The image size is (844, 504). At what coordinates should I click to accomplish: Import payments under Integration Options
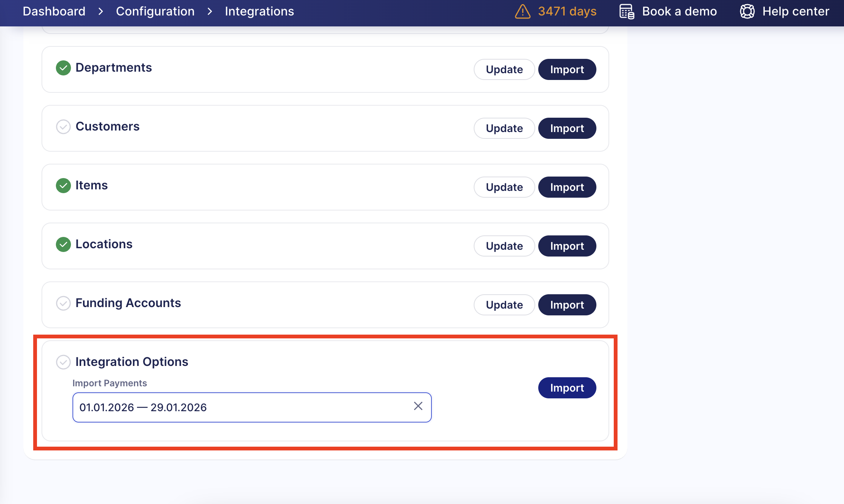point(567,388)
